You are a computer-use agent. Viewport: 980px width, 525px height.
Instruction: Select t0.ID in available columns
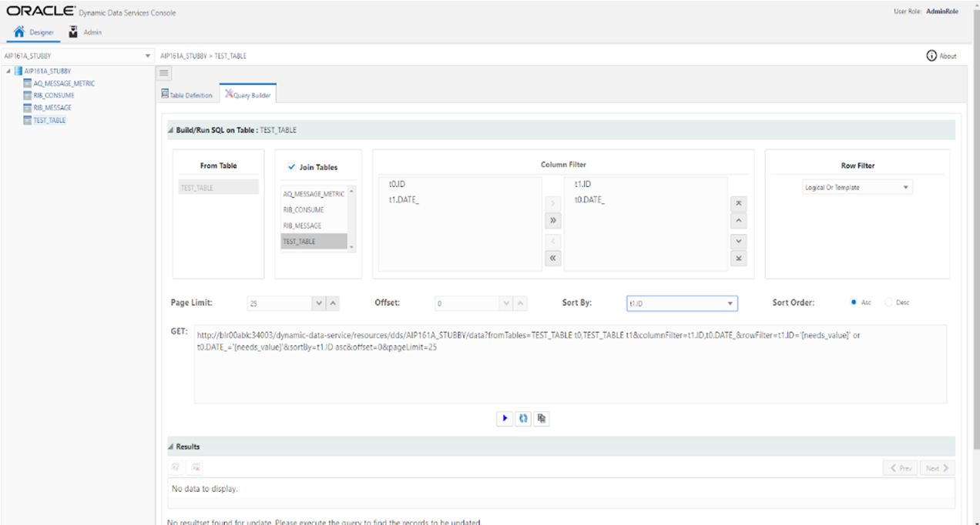(397, 184)
